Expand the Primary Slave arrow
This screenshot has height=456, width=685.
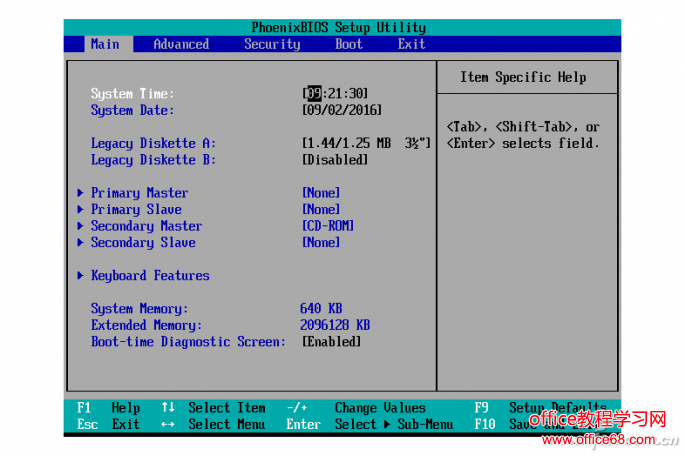(x=80, y=210)
